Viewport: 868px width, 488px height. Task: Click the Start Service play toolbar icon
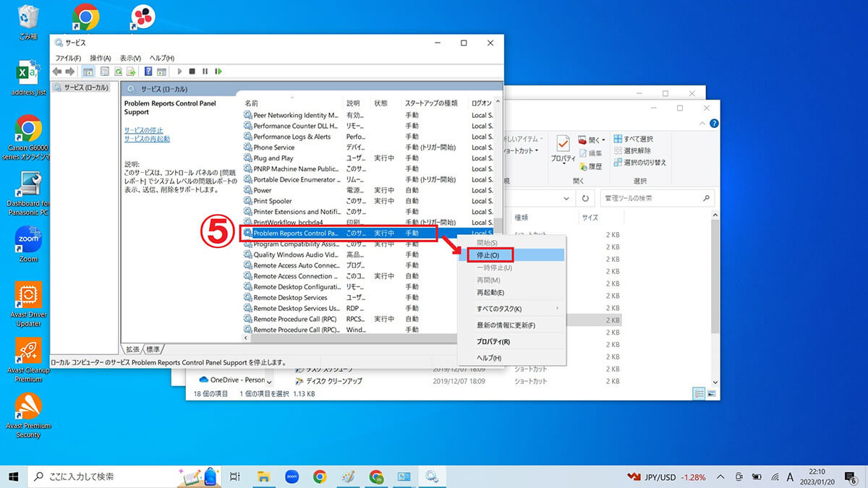pyautogui.click(x=179, y=72)
